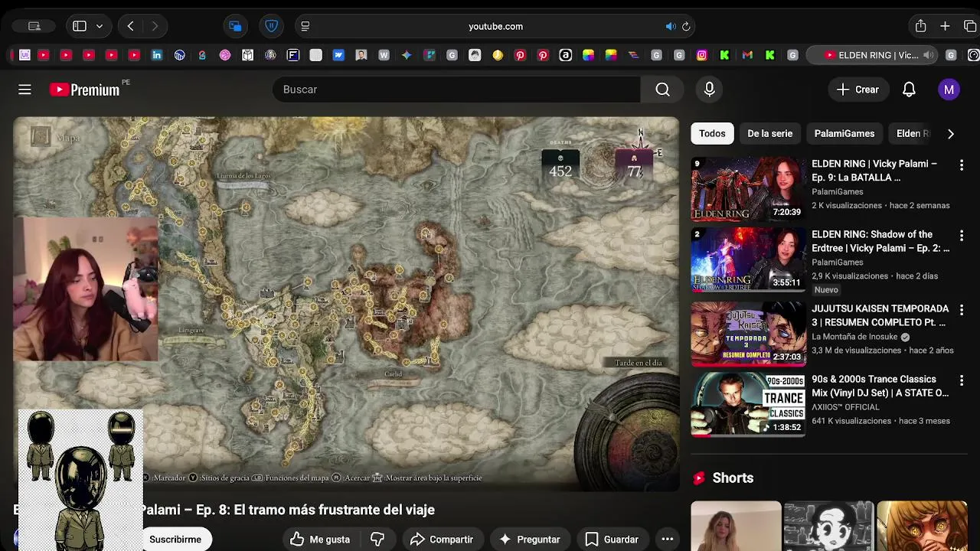Viewport: 980px width, 551px height.
Task: Open the account avatar M menu
Action: [949, 90]
